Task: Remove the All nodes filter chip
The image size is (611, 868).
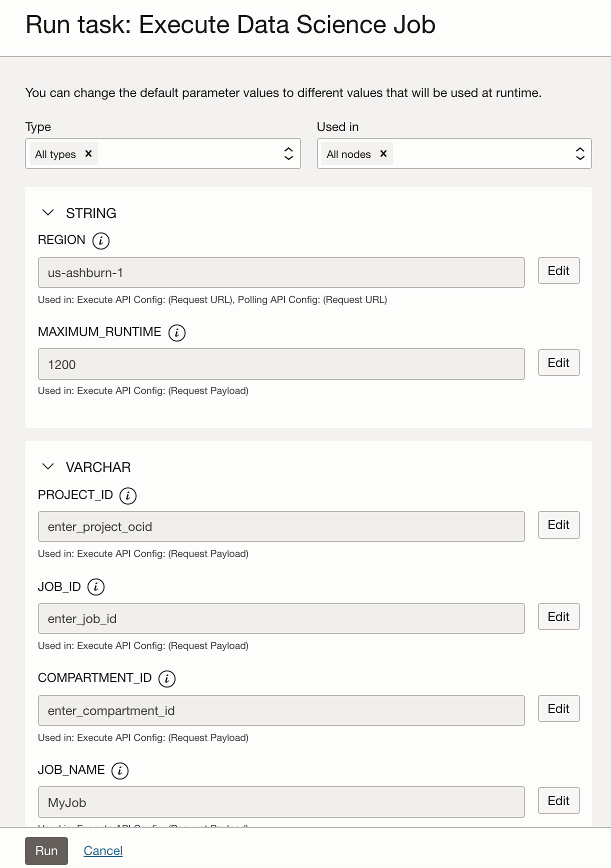Action: click(383, 153)
